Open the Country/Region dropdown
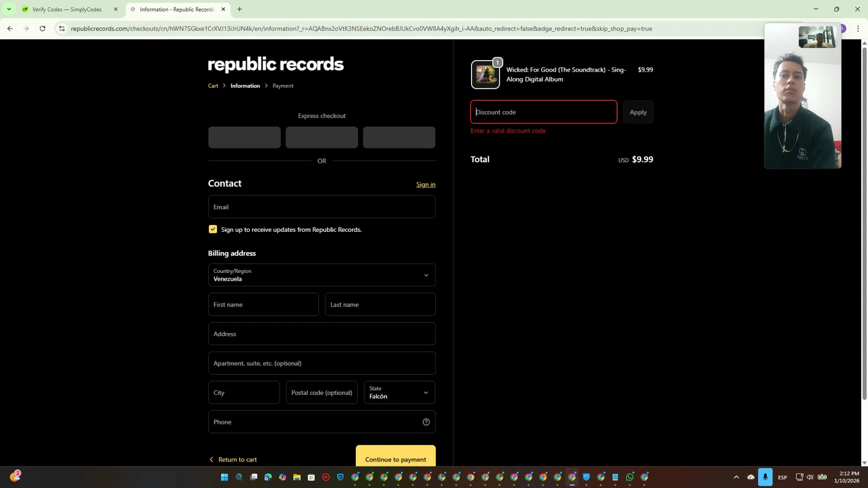 pyautogui.click(x=322, y=275)
